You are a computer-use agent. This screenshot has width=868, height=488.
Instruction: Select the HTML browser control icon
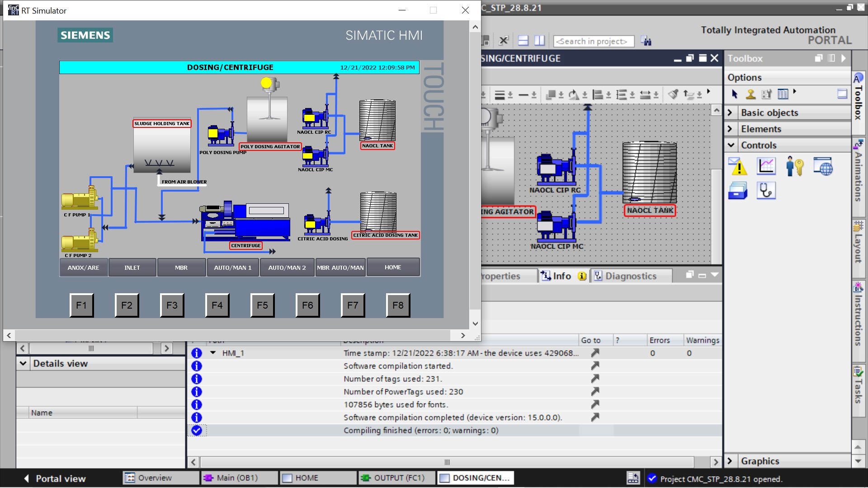pyautogui.click(x=823, y=166)
